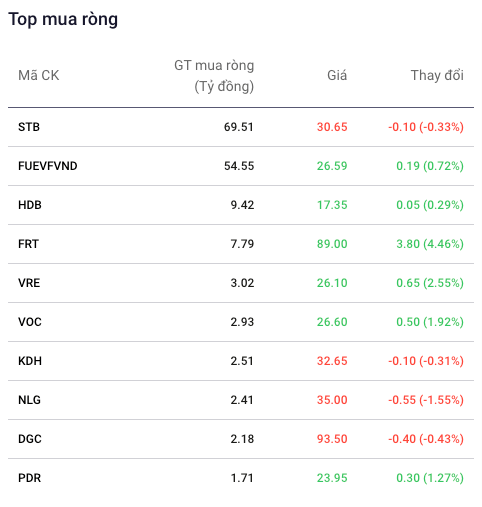Select the DGC stock code
Viewport: 482px width, 507px height.
coord(30,439)
